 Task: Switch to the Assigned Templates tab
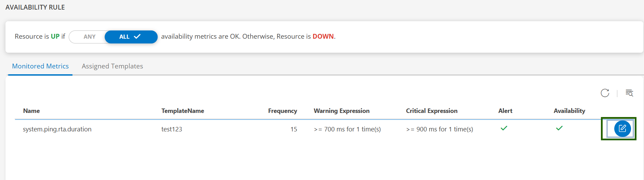point(112,66)
